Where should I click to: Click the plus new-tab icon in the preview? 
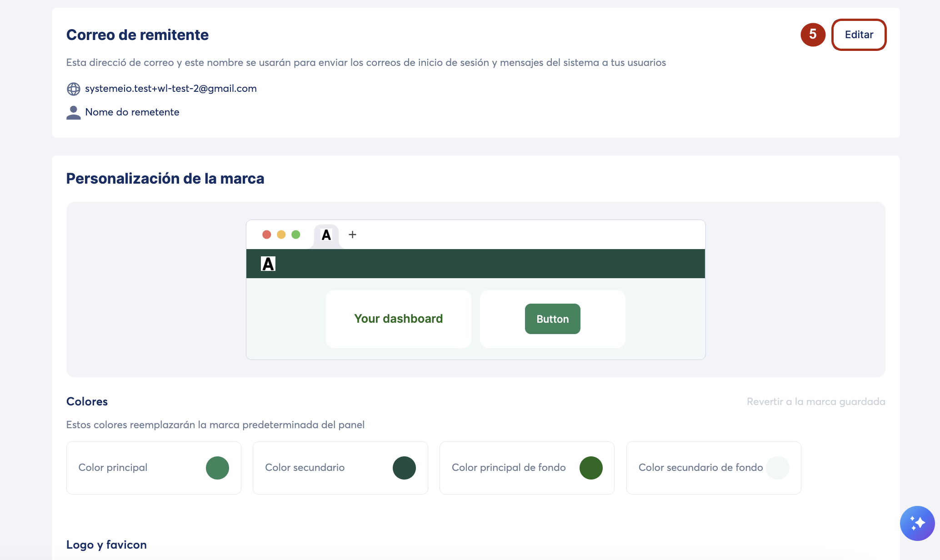[352, 235]
